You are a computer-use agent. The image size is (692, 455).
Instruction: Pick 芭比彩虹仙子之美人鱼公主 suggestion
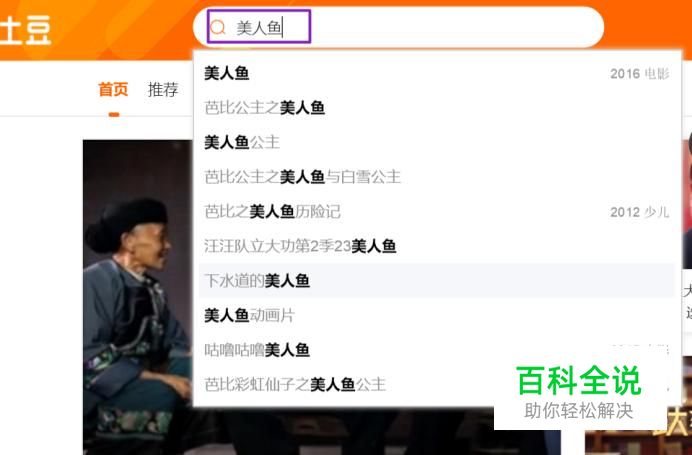(x=436, y=384)
